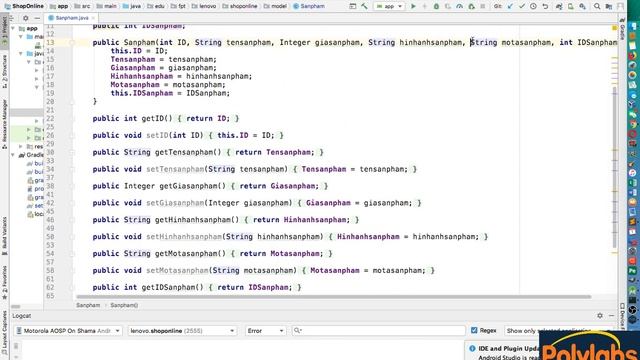Open the SDK Manager icon

coord(582,6)
